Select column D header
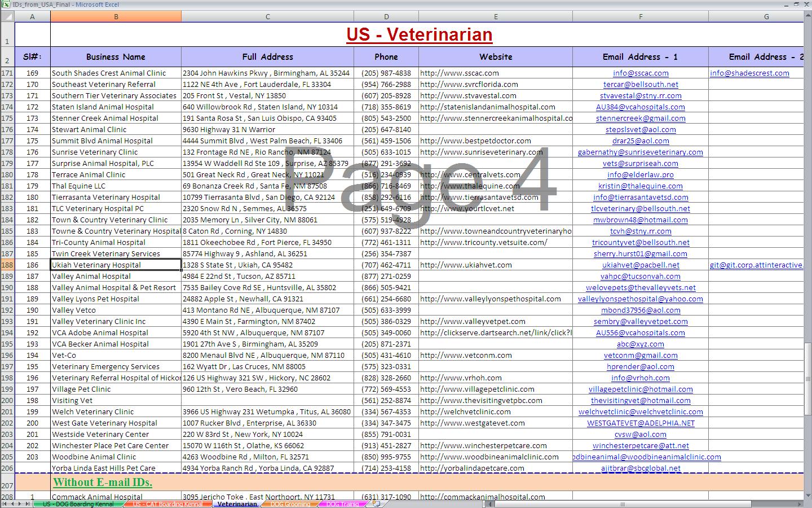Viewport: 812px width, 508px height. tap(386, 16)
